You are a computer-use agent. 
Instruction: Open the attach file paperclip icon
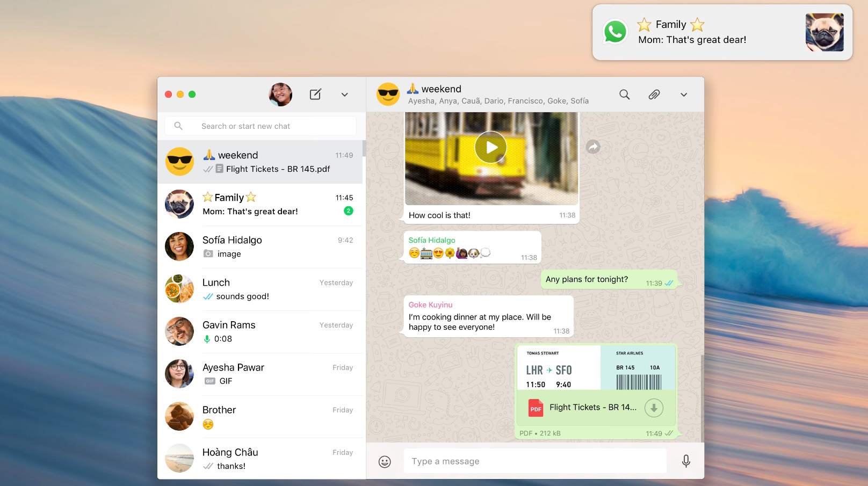[x=654, y=95]
